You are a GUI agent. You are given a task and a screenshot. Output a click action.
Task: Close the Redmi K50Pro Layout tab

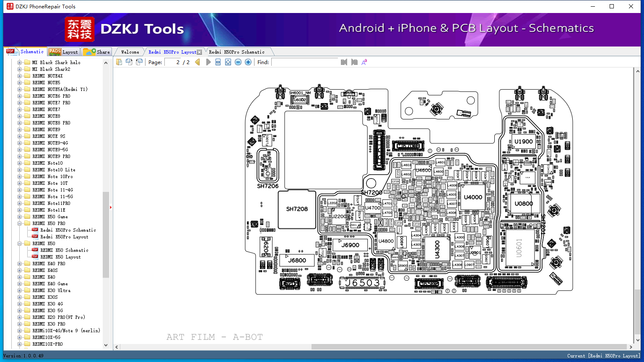click(200, 52)
